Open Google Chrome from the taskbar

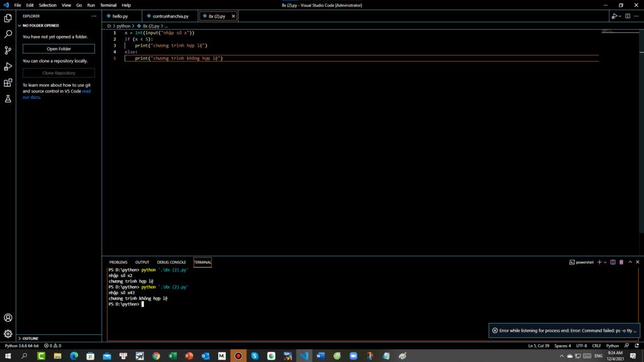click(x=156, y=356)
